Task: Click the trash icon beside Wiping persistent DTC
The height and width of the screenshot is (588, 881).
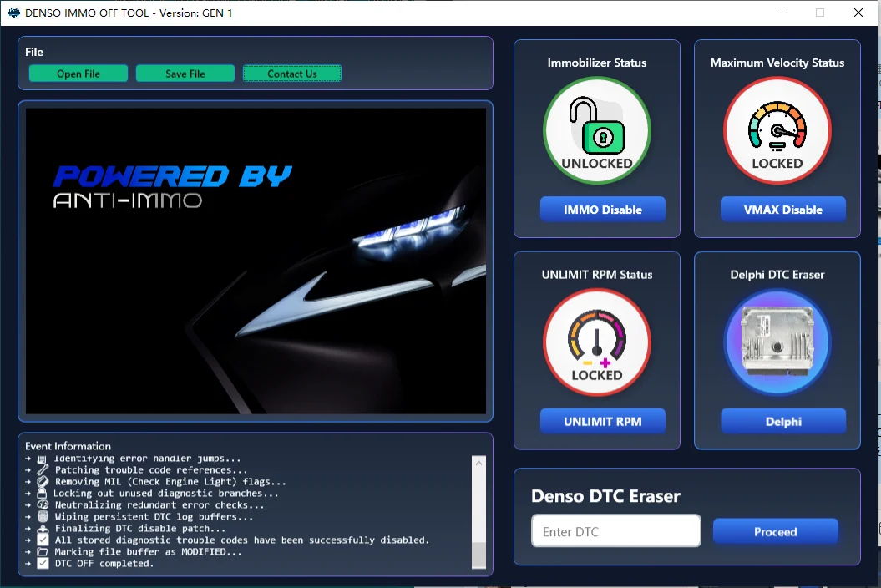Action: pyautogui.click(x=43, y=517)
